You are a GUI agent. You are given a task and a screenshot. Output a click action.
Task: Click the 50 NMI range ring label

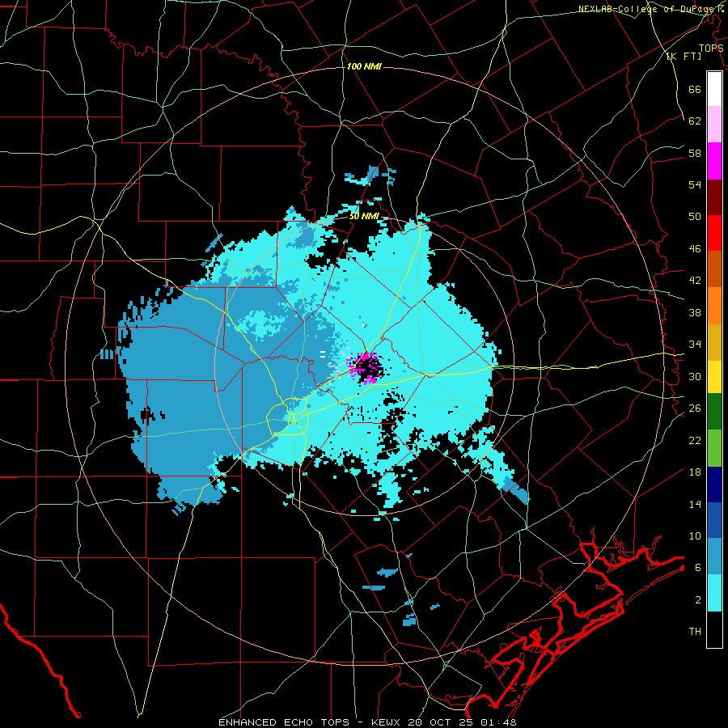365,216
